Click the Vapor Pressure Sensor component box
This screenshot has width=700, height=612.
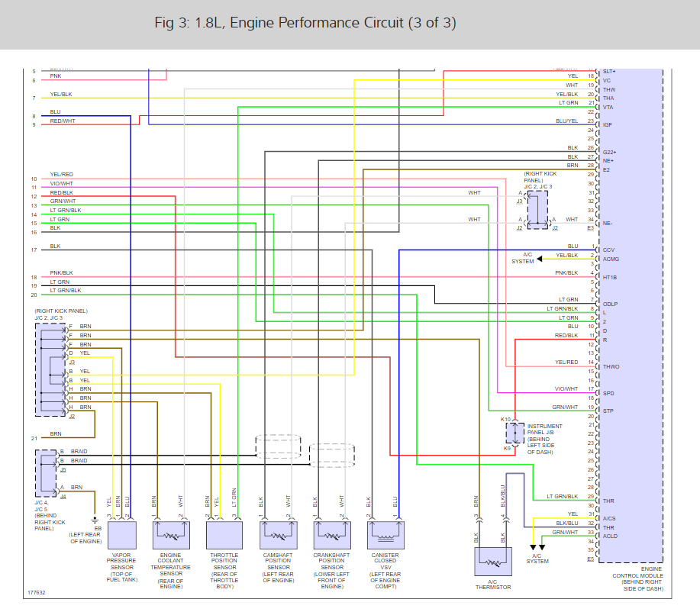tap(121, 535)
